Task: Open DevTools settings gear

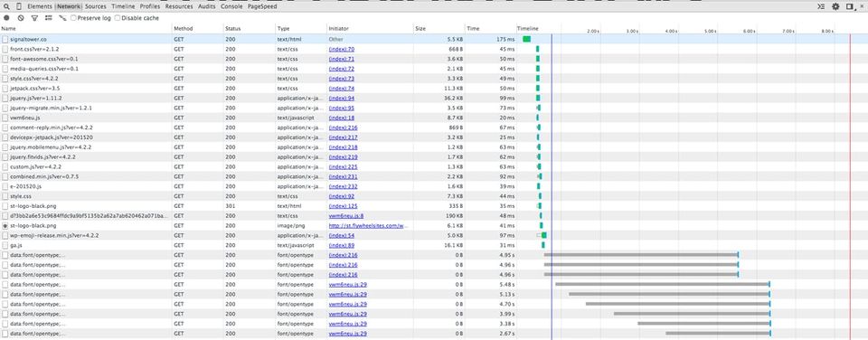Action: [x=835, y=6]
